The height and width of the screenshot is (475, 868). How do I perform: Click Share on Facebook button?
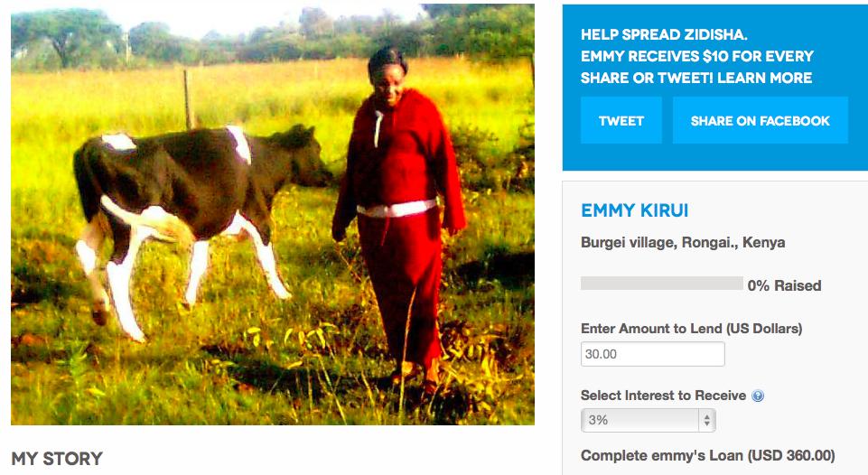[x=760, y=121]
